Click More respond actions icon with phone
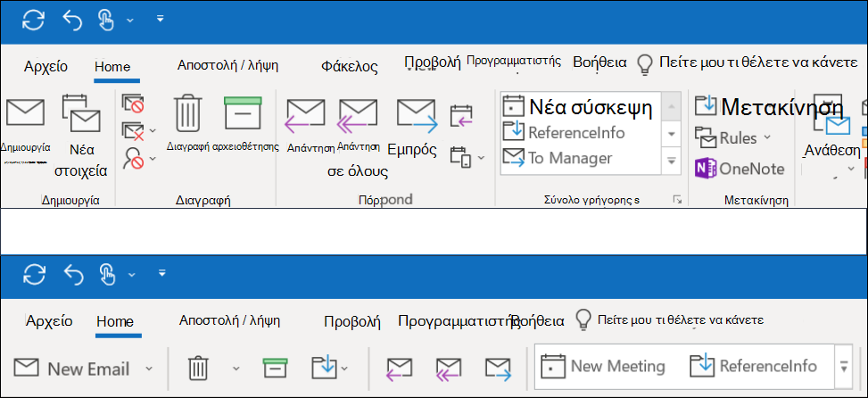The width and height of the screenshot is (868, 398). 460,157
